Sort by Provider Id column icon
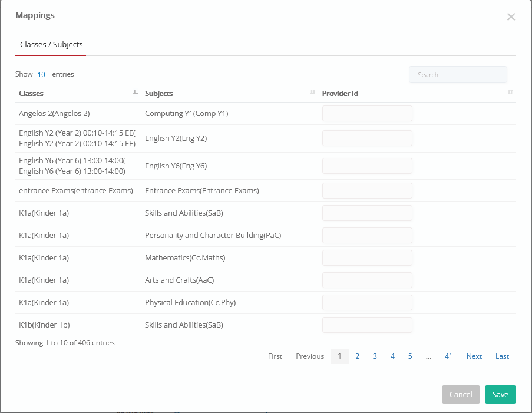This screenshot has width=532, height=413. 510,92
